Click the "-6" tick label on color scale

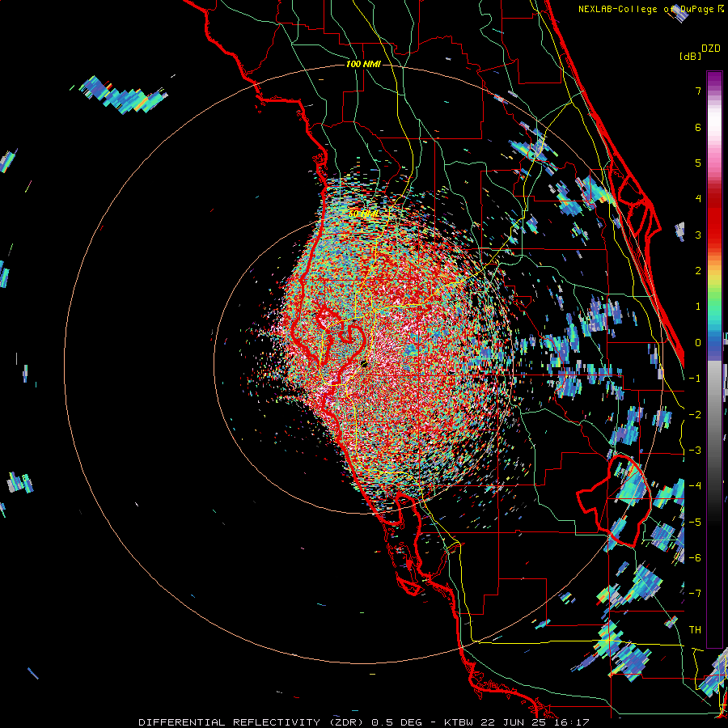click(x=695, y=558)
